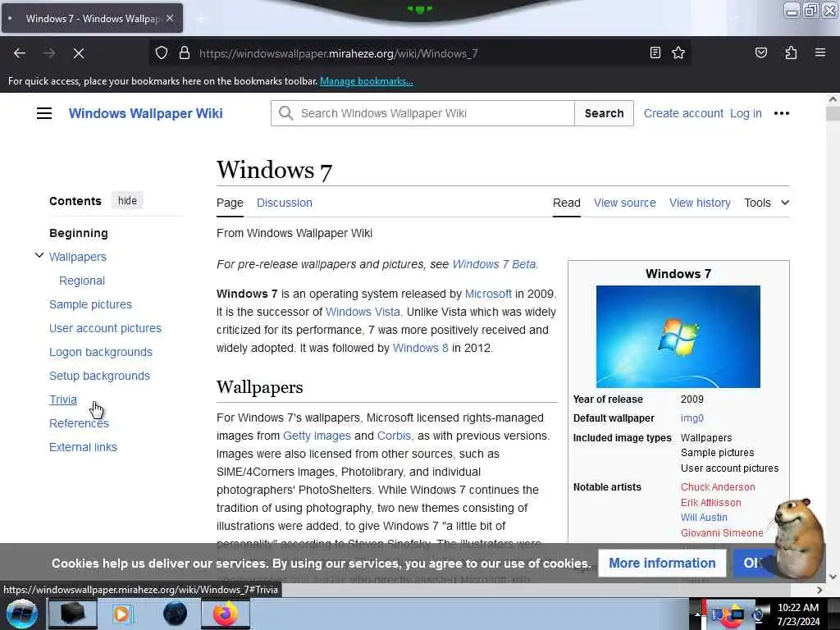Show hidden system tray icons arrow
This screenshot has height=630, width=840.
[x=697, y=615]
